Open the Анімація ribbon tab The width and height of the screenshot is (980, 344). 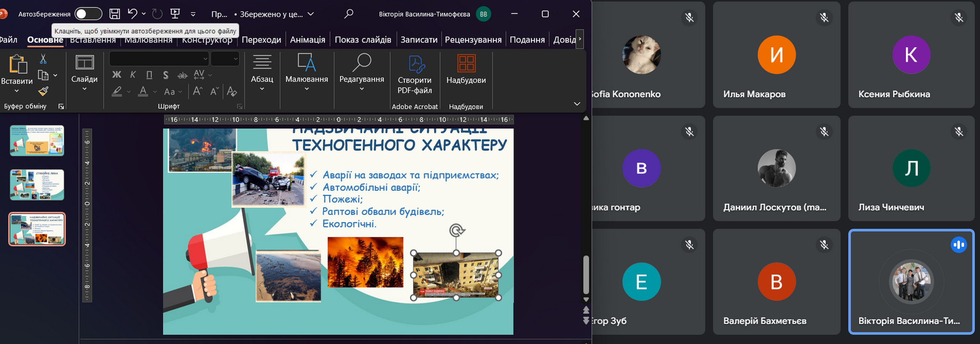pyautogui.click(x=307, y=40)
